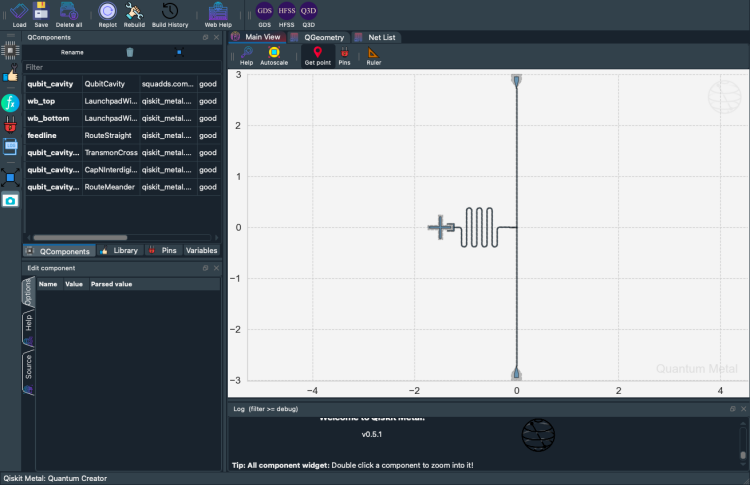Select the Options vertical tab
The image size is (750, 485).
tap(28, 292)
